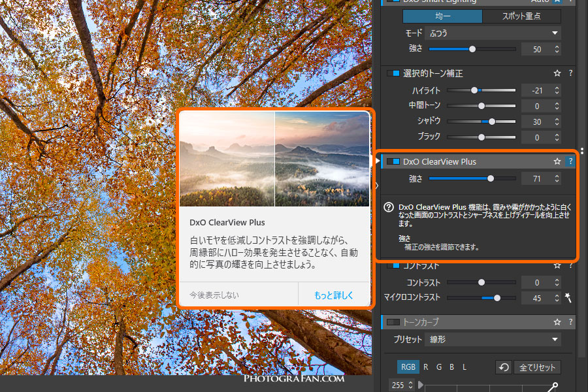Toggle トーンカーブ panel on/off switch
588x392 pixels.
(393, 322)
